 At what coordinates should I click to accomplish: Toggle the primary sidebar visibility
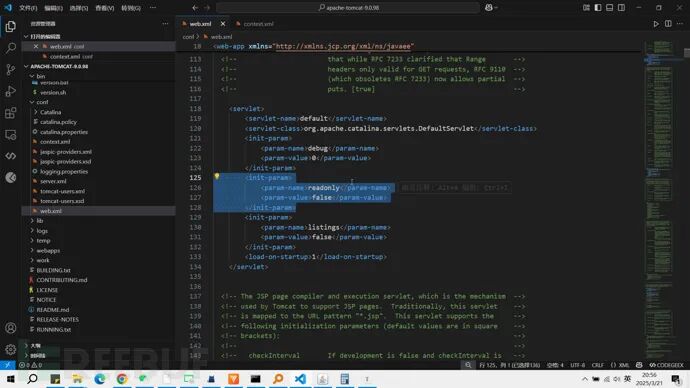click(598, 7)
